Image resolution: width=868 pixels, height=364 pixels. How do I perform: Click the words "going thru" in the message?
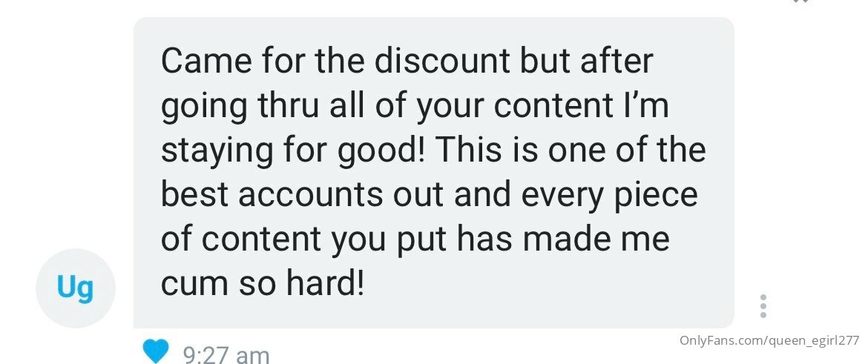(x=240, y=107)
